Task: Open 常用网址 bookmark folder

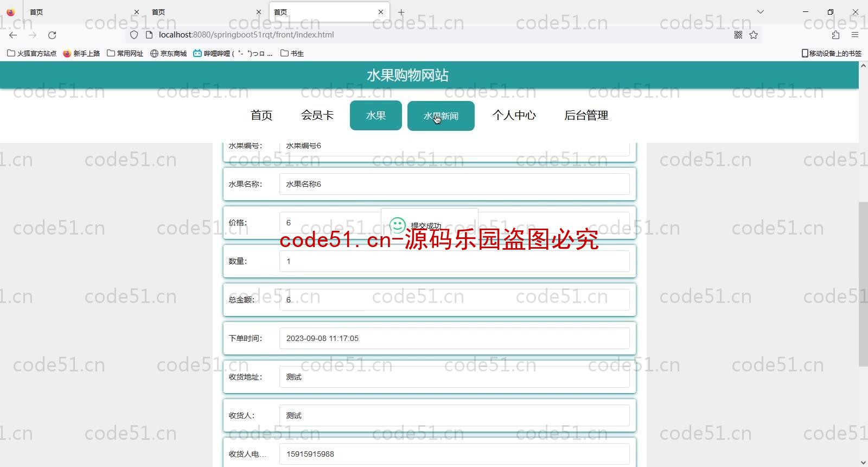Action: pyautogui.click(x=125, y=53)
